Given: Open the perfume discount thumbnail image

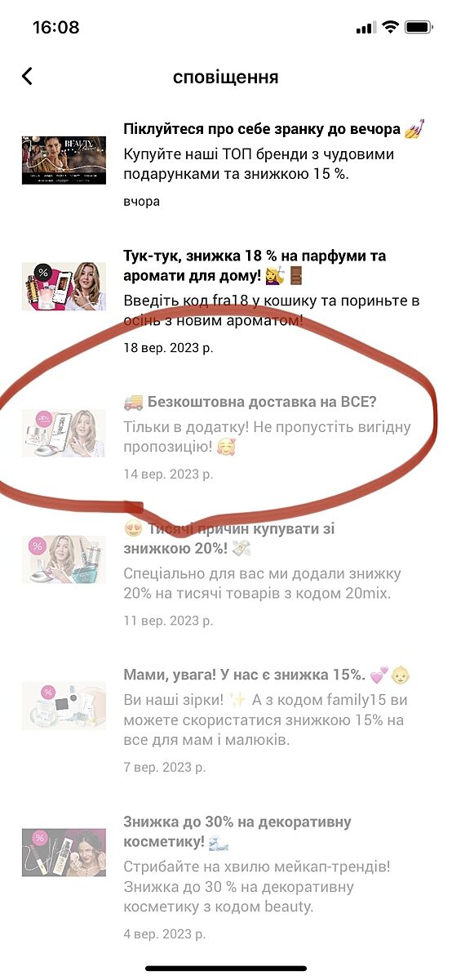Looking at the screenshot, I should 64,287.
